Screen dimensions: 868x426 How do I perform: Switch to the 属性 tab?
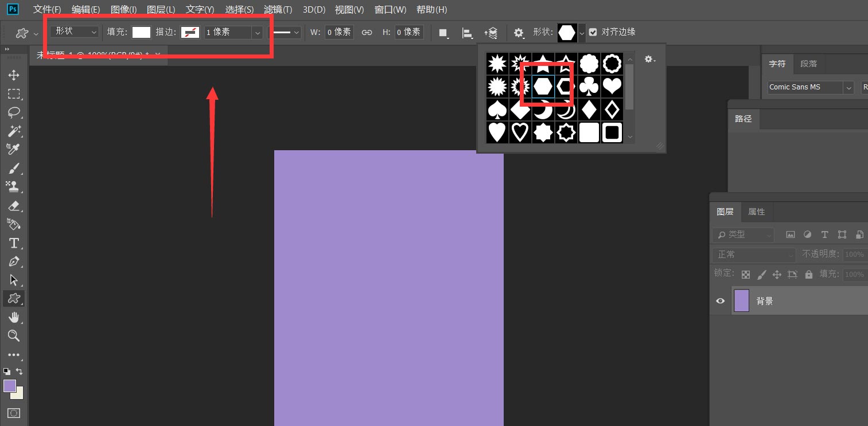(x=756, y=212)
